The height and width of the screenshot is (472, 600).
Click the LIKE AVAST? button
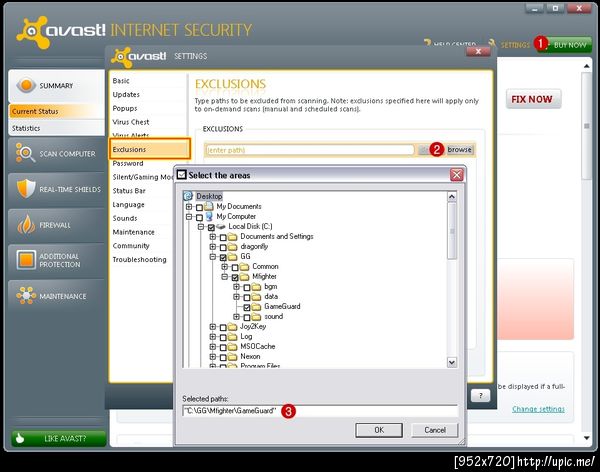pos(59,438)
